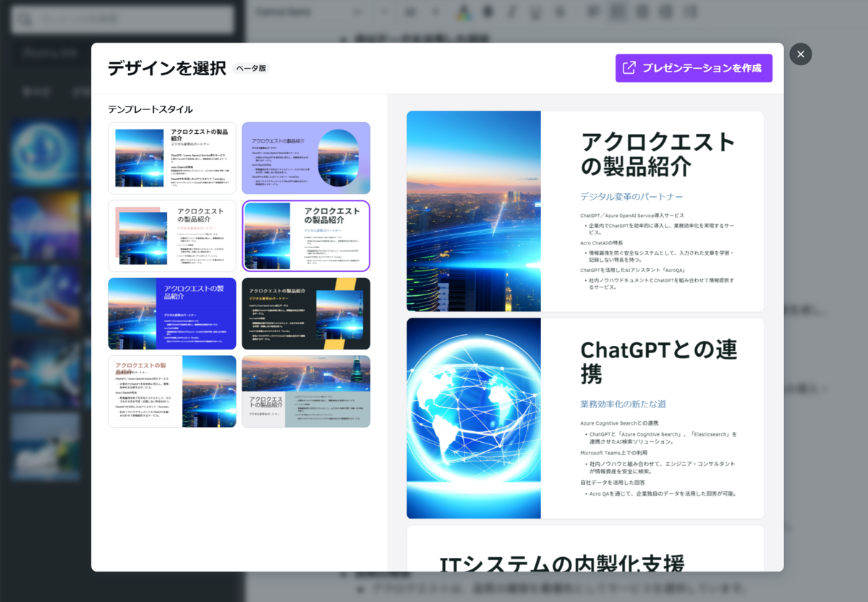The width and height of the screenshot is (868, 602).
Task: Choose the template with pink accent block
Action: pyautogui.click(x=172, y=236)
